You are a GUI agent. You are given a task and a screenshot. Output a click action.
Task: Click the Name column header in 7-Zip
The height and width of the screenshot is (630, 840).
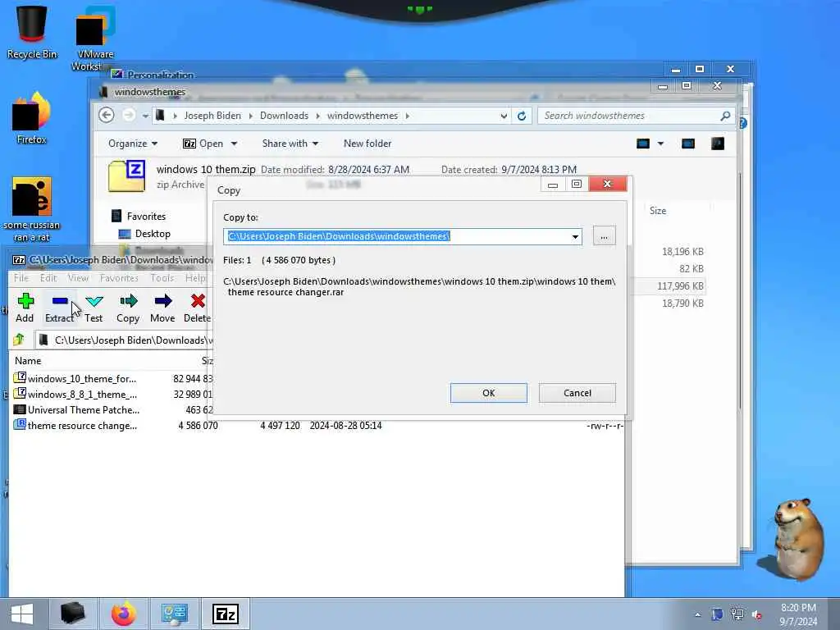(28, 361)
